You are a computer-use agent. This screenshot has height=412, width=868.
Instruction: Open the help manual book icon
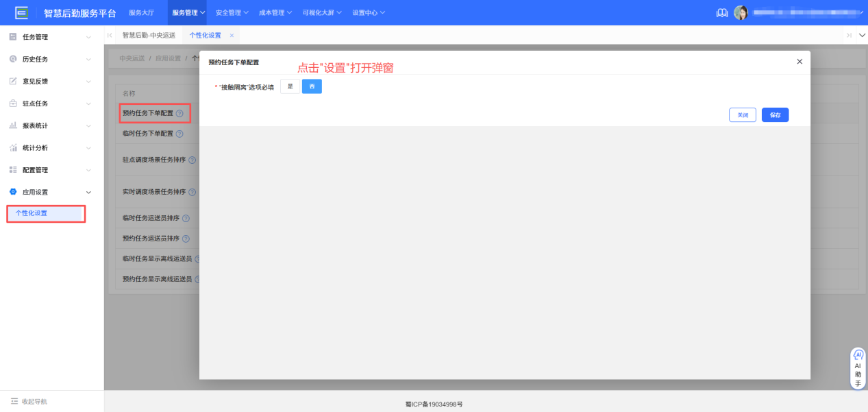721,13
